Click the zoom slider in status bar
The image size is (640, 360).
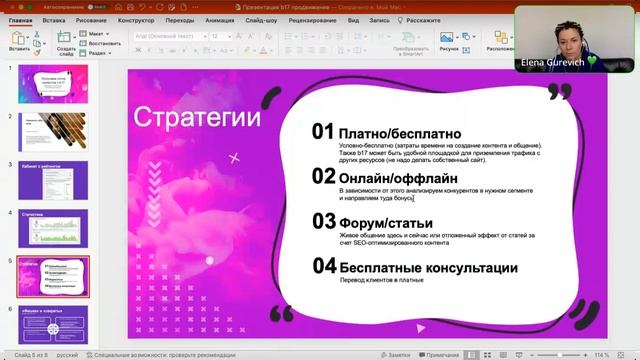(558, 355)
